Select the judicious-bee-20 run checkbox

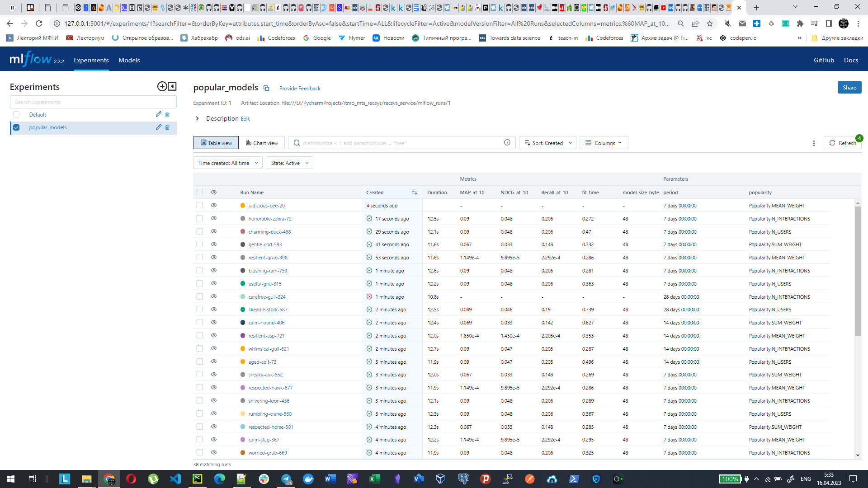[199, 206]
